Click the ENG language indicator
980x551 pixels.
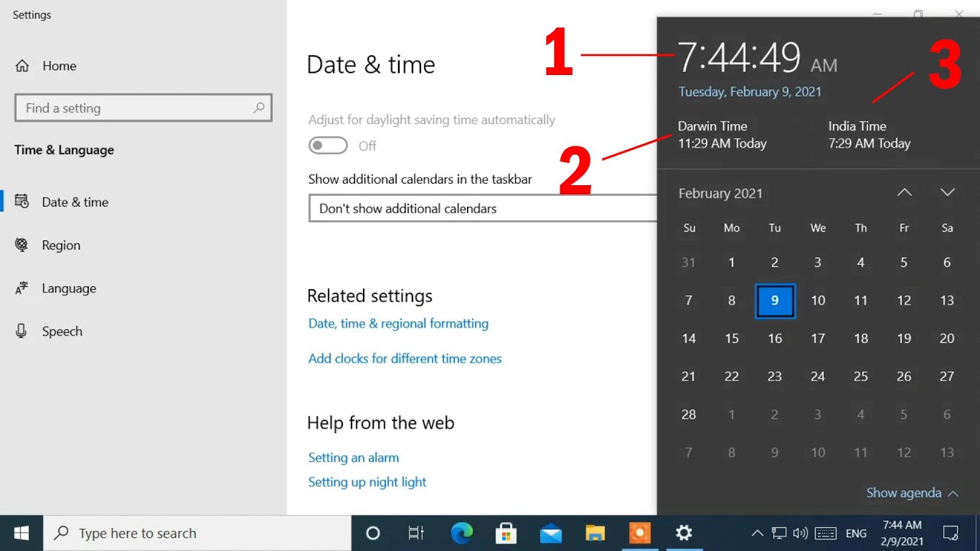click(x=856, y=533)
